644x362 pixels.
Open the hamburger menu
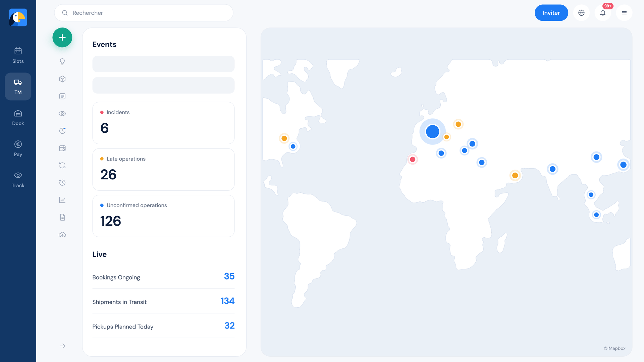point(624,13)
